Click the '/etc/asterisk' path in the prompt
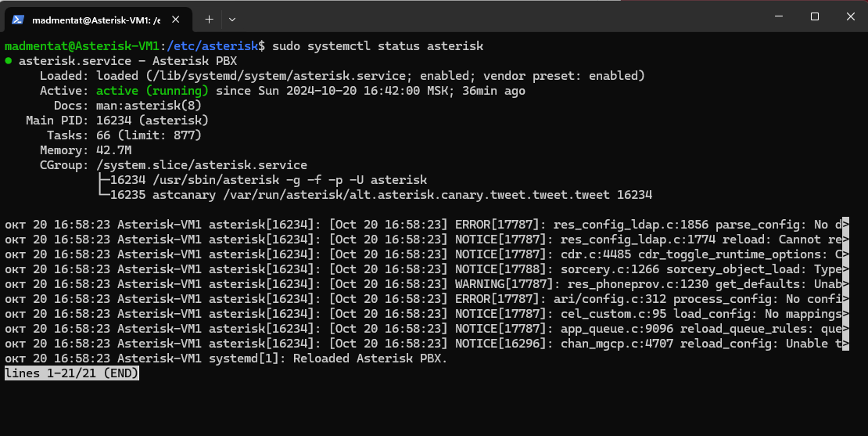Screen dimensions: 868x436 (x=213, y=46)
